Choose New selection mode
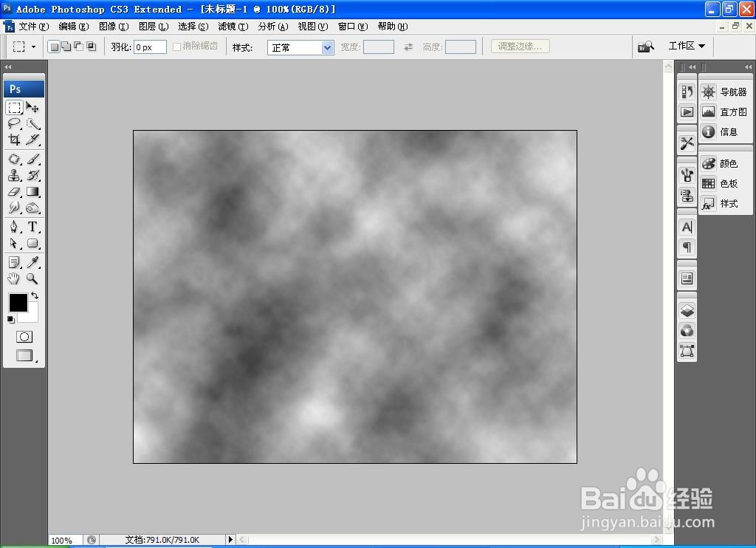This screenshot has height=548, width=756. click(x=55, y=47)
